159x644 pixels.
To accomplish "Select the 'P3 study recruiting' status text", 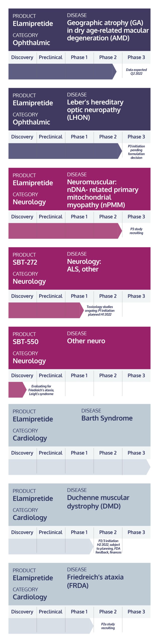I will [136, 231].
